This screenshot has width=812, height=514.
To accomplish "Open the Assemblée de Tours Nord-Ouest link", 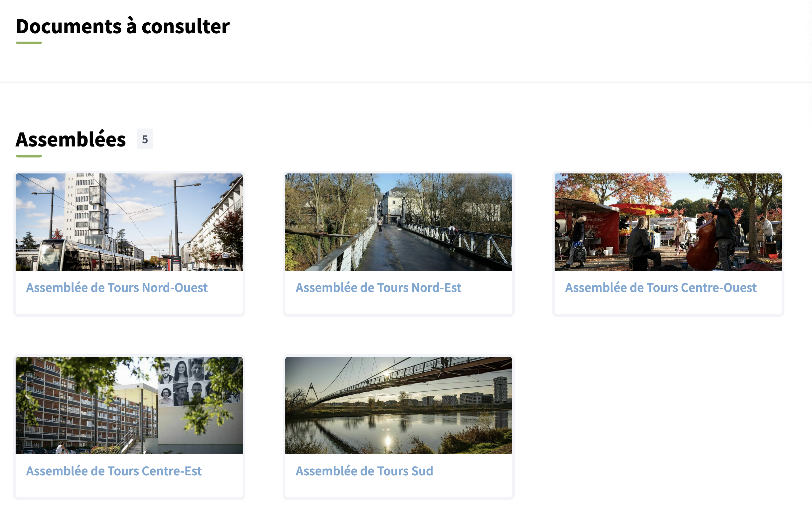I will coord(117,288).
